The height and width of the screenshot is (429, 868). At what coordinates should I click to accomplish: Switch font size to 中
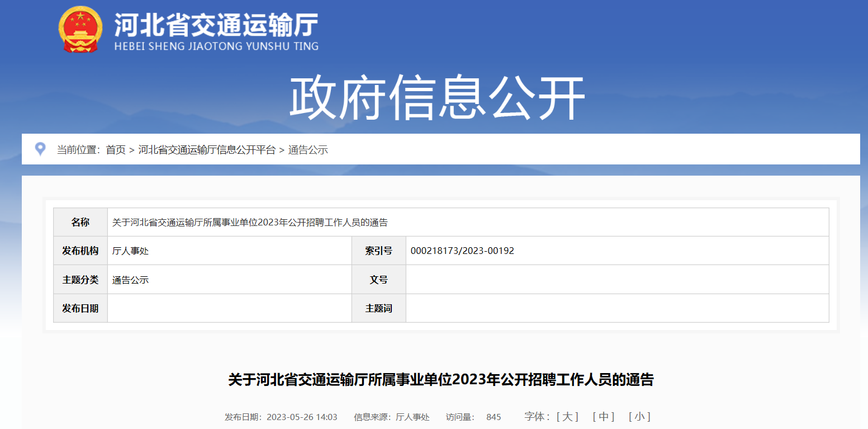point(603,417)
